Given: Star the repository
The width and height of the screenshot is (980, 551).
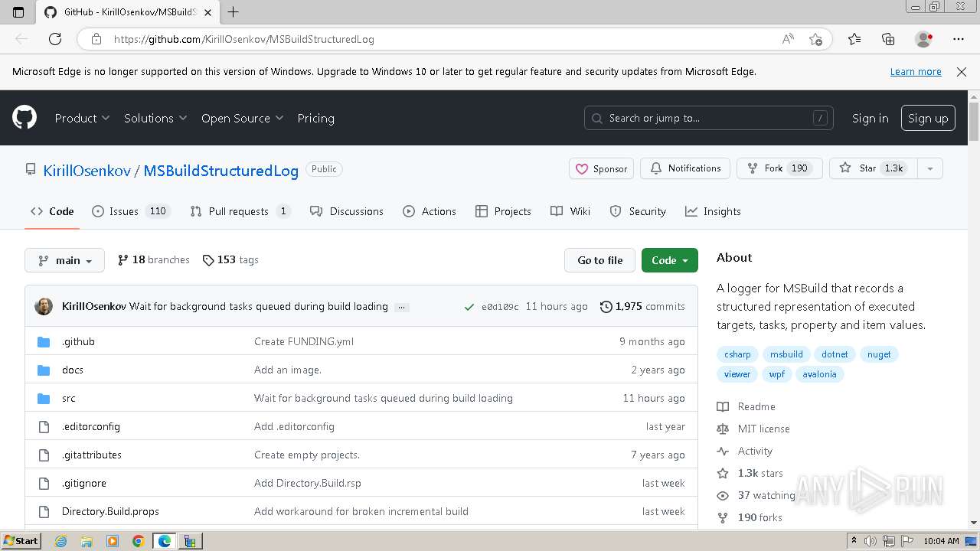Looking at the screenshot, I should coord(873,168).
